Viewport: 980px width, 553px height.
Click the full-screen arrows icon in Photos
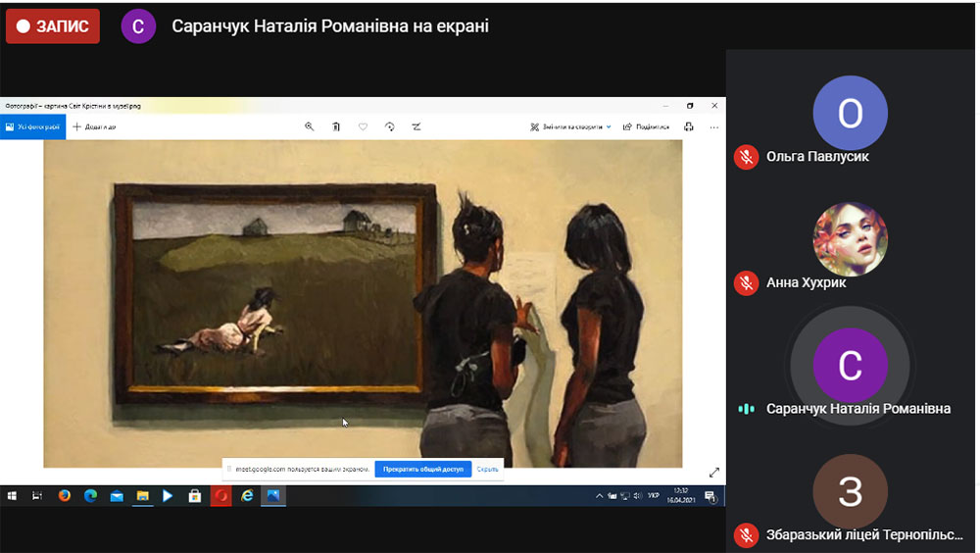click(x=714, y=473)
